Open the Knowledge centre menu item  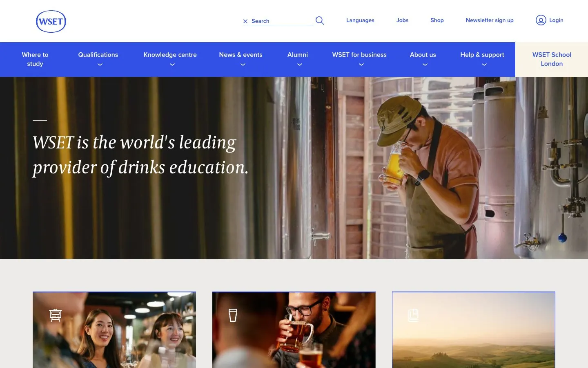pyautogui.click(x=170, y=55)
